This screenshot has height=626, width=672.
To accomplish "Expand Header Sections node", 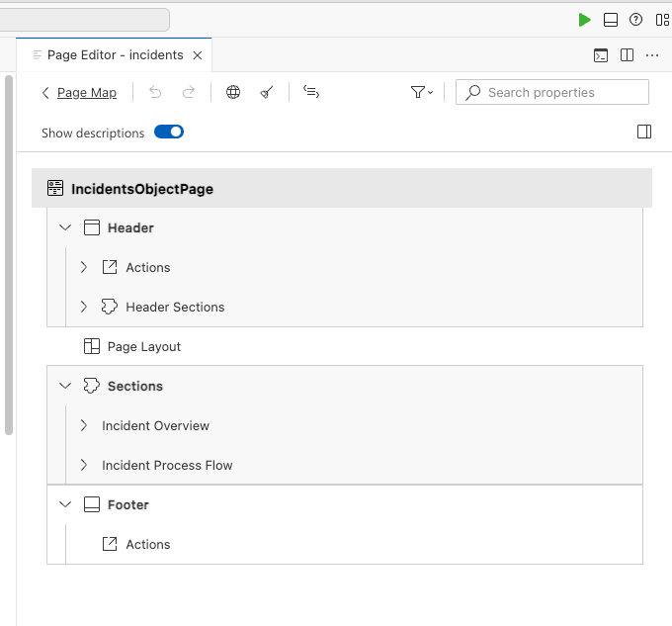I will click(x=84, y=307).
